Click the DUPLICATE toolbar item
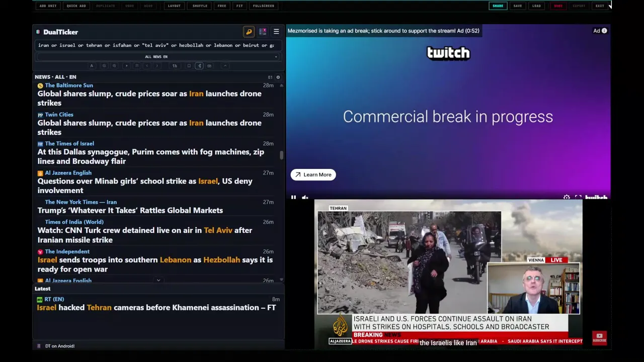 pos(105,6)
